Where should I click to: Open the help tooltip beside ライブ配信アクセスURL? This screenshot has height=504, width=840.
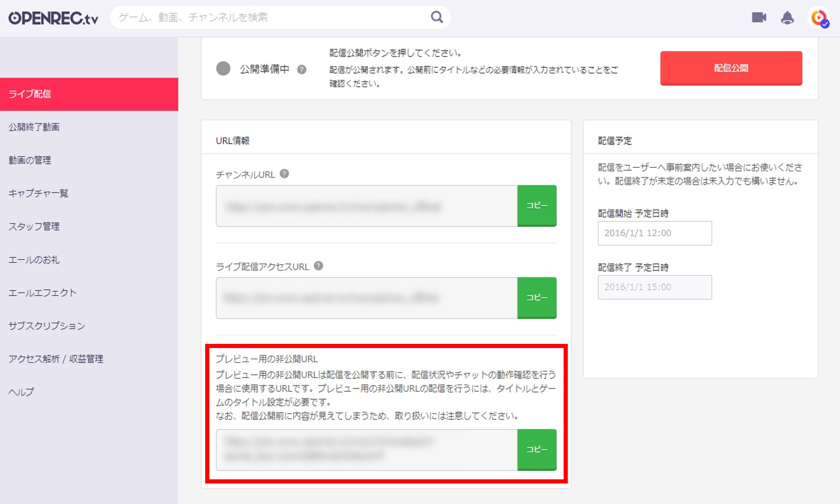pos(319,266)
